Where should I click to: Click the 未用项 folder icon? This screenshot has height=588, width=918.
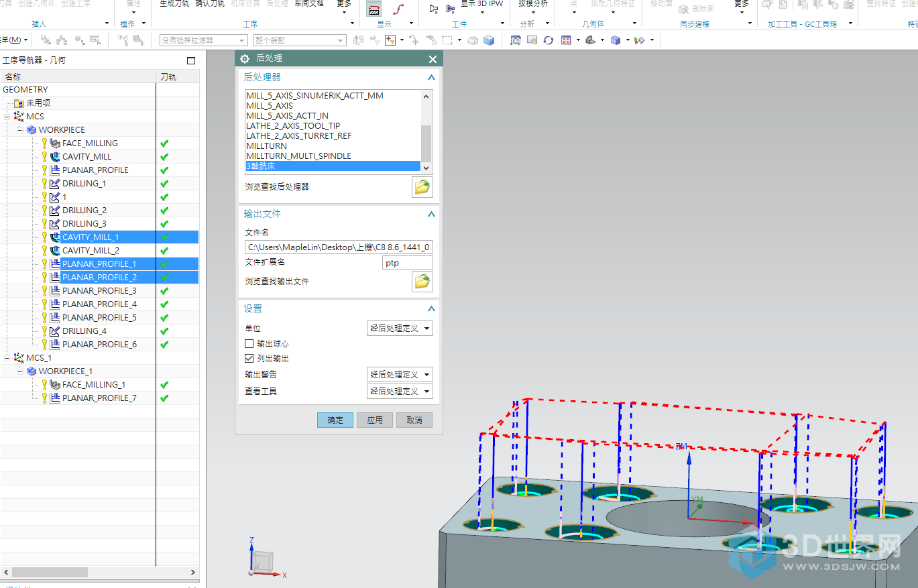[19, 103]
